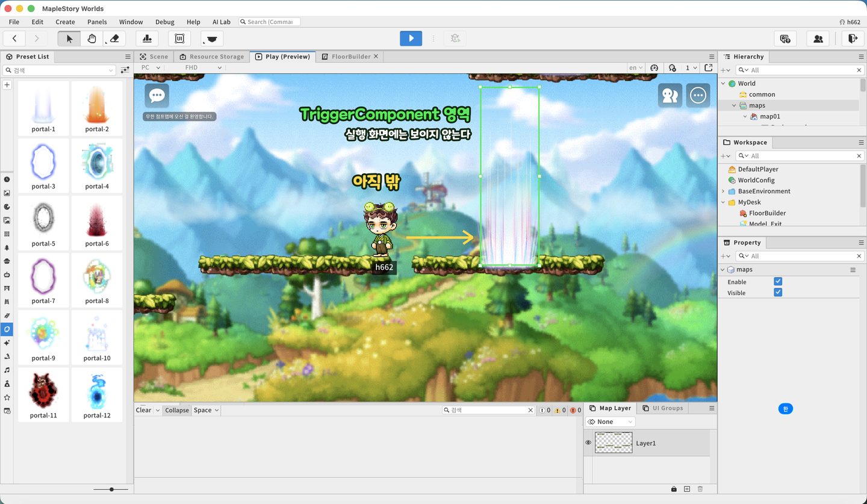The image size is (867, 504).
Task: Toggle the Visible checkbox for maps
Action: click(x=778, y=292)
